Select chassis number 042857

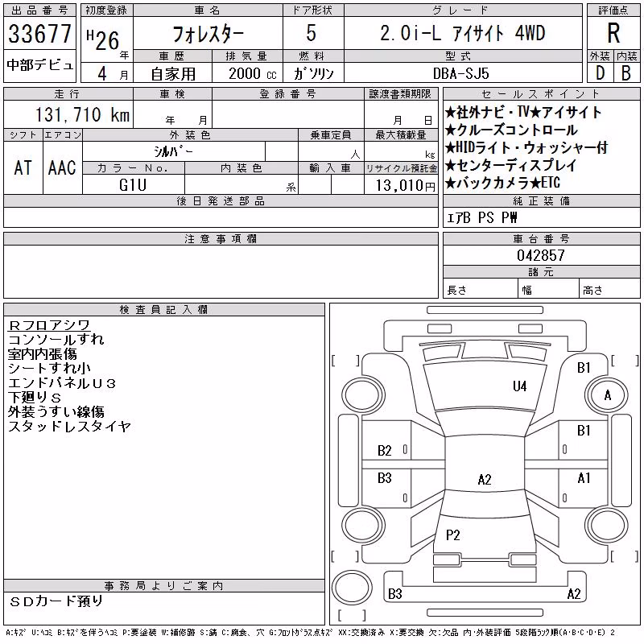coord(541,255)
